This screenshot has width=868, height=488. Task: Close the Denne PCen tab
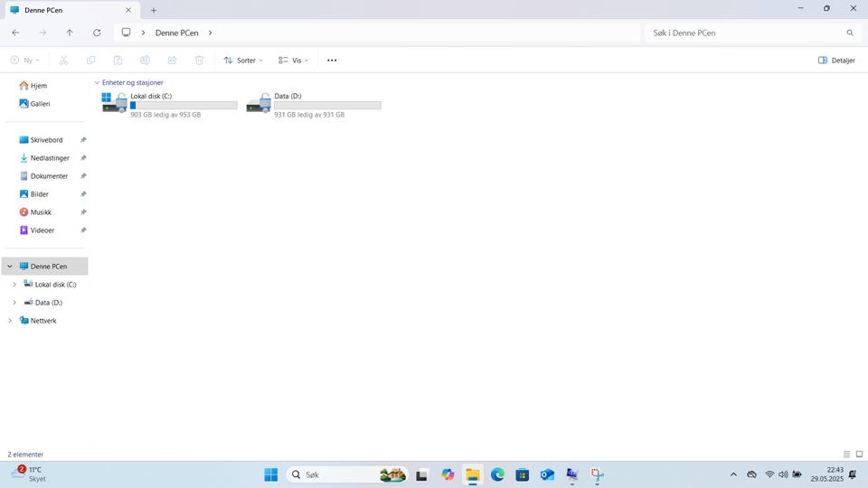128,10
